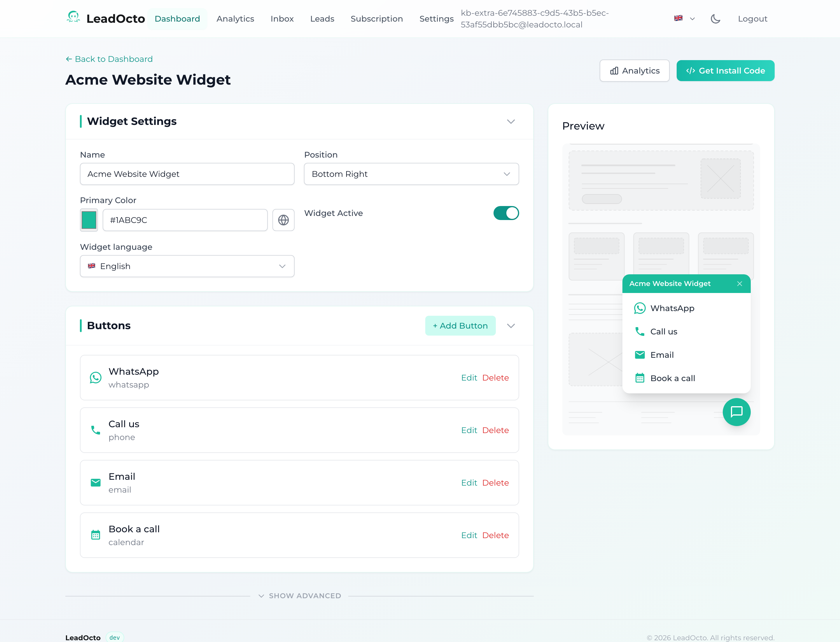Click the WhatsApp icon in preview popup
Screen dimensions: 840x642
point(639,308)
